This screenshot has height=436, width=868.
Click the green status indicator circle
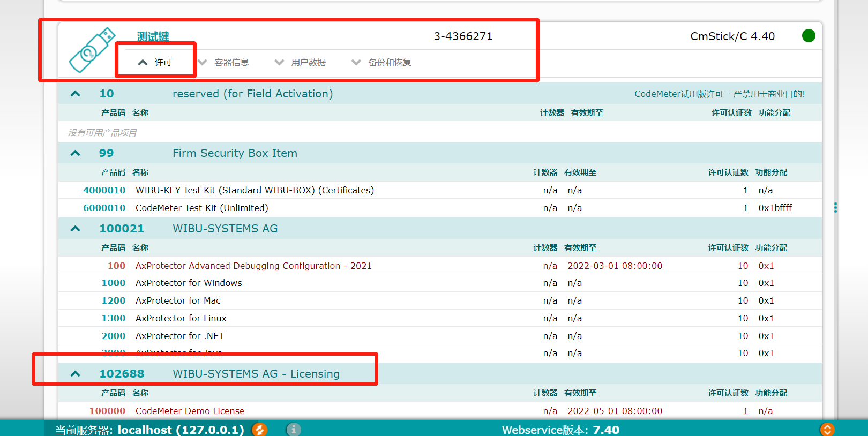(809, 36)
